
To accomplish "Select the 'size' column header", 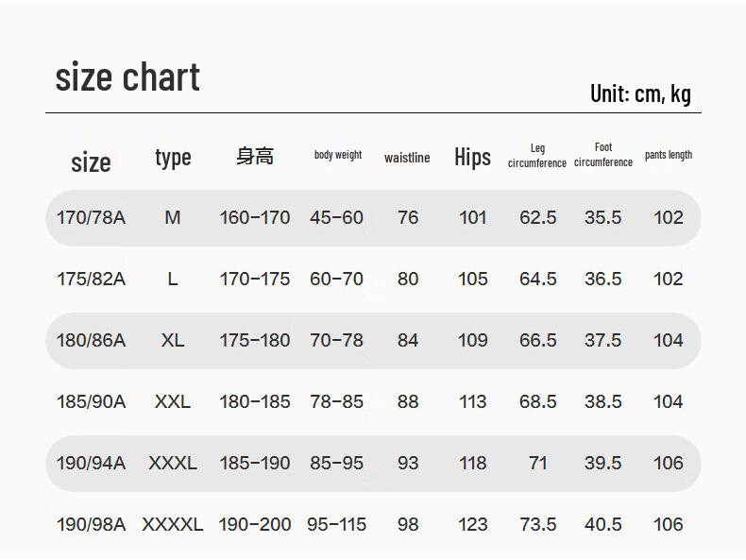I will click(x=91, y=162).
